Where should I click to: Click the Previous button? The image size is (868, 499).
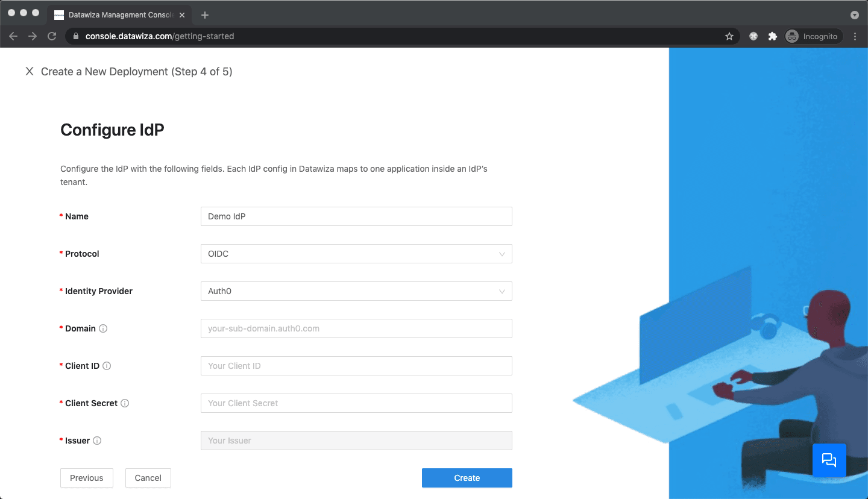coord(86,478)
